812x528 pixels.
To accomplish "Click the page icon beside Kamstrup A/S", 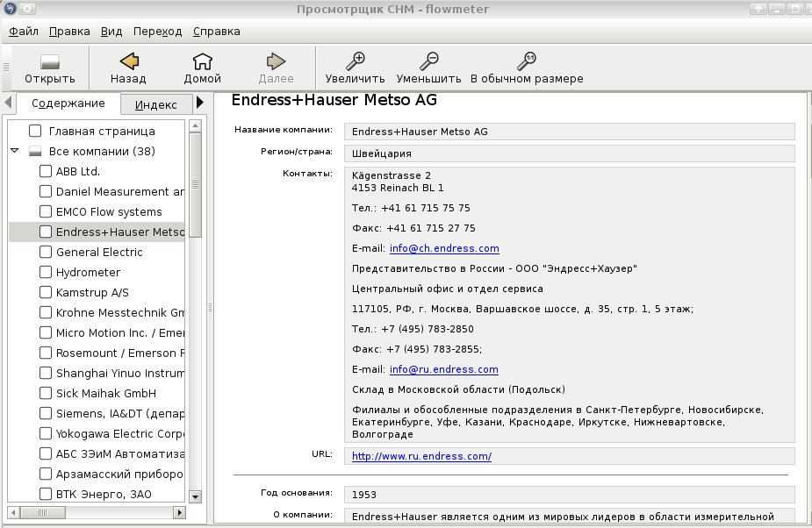I will coord(46,292).
